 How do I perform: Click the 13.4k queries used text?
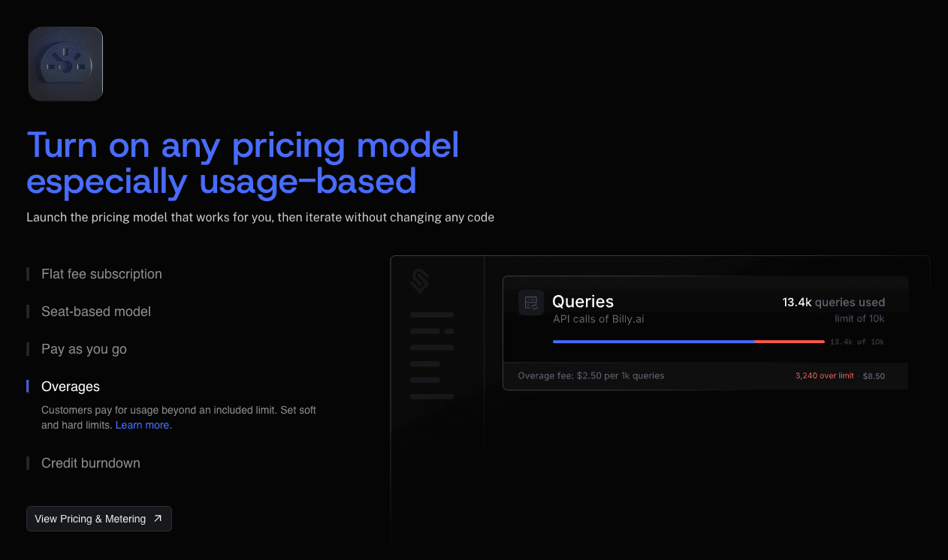coord(833,303)
